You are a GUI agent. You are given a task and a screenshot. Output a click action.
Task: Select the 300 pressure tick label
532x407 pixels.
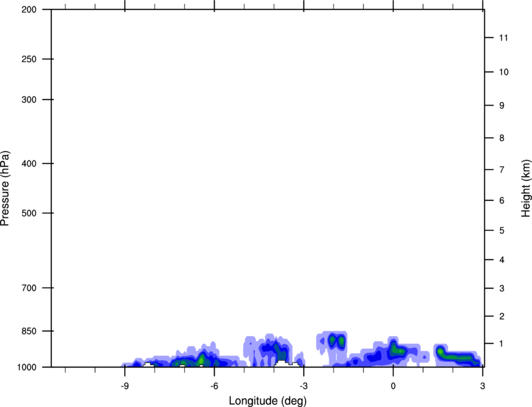(29, 100)
